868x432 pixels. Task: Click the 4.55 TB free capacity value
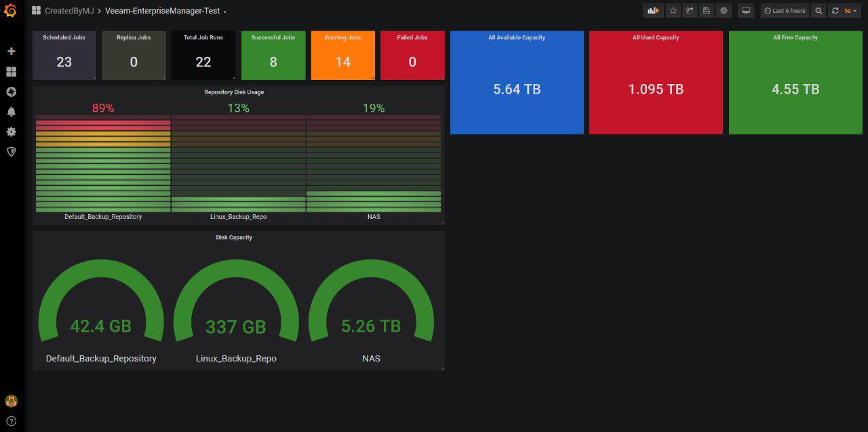tap(795, 89)
